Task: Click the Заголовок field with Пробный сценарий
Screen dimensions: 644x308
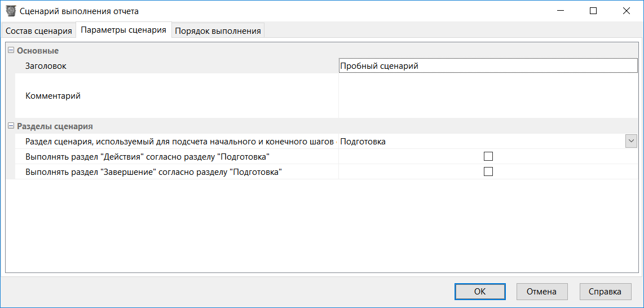Action: (488, 65)
